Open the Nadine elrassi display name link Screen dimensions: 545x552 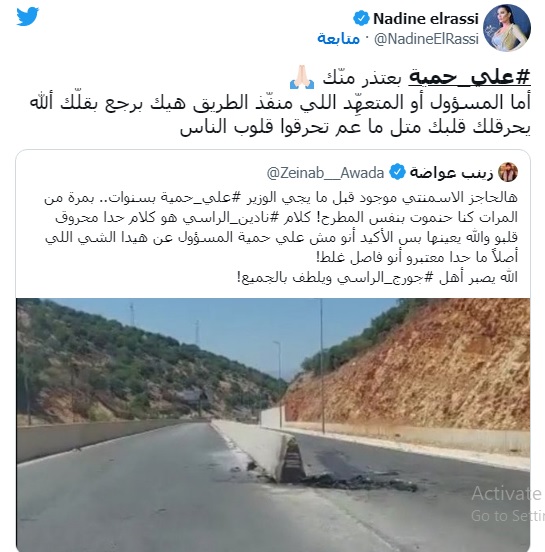[426, 19]
